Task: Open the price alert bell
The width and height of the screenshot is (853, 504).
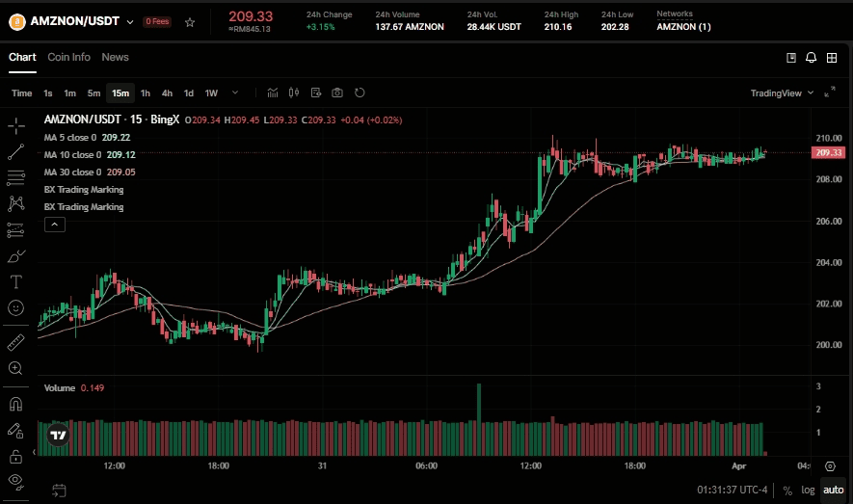Action: (x=812, y=58)
